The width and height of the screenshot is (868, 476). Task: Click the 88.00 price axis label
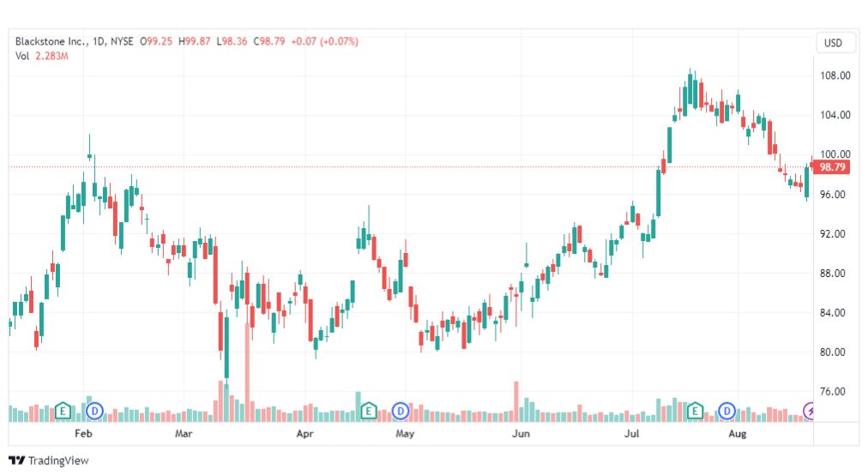832,274
